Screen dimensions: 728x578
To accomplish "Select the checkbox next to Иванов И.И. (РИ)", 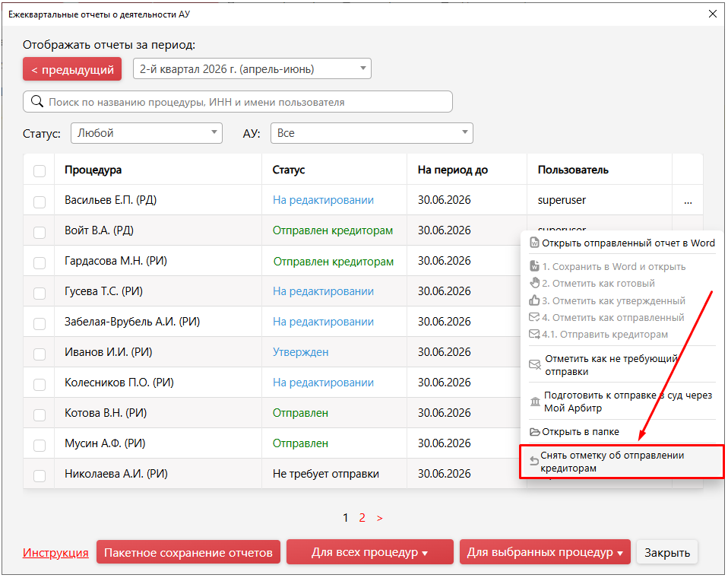I will click(x=40, y=354).
